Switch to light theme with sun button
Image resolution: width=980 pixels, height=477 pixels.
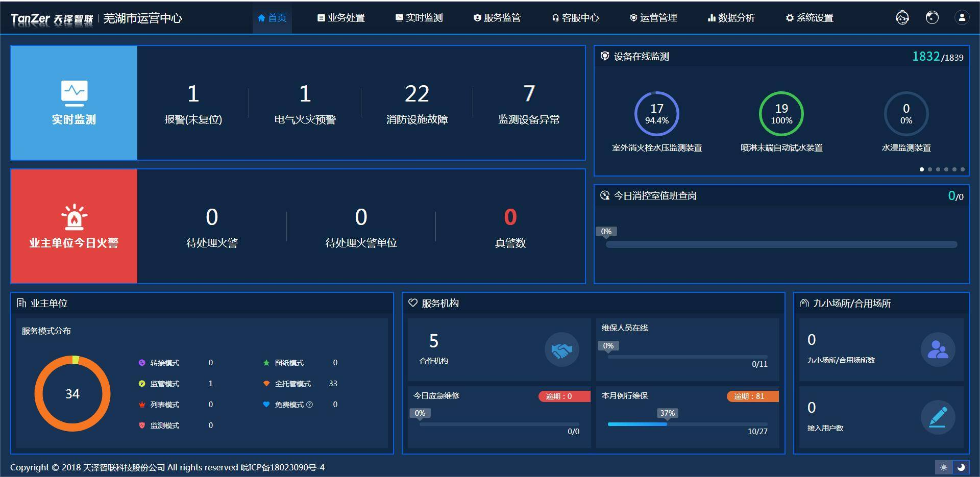click(x=944, y=467)
